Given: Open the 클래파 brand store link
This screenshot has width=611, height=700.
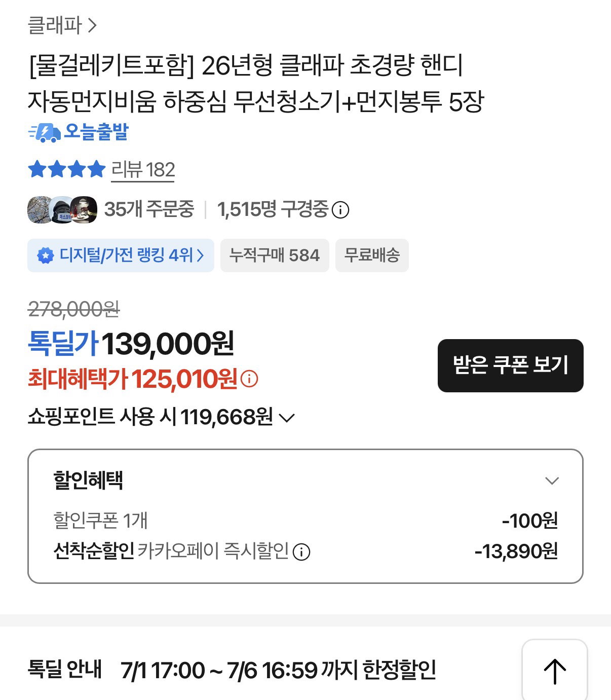Looking at the screenshot, I should [62, 25].
